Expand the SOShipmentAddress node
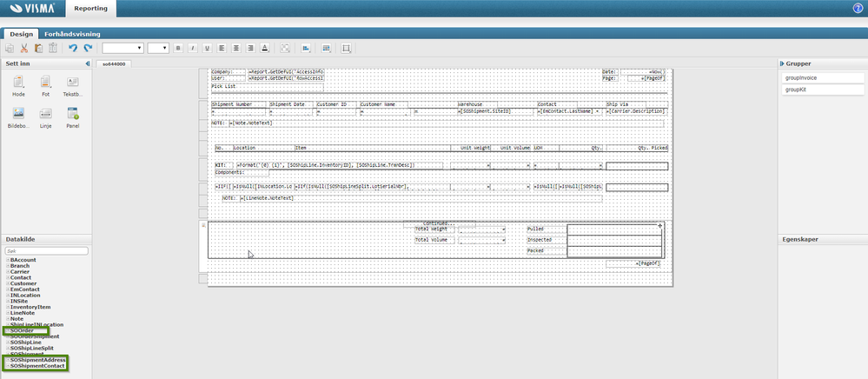Image resolution: width=868 pixels, height=379 pixels. click(x=8, y=360)
